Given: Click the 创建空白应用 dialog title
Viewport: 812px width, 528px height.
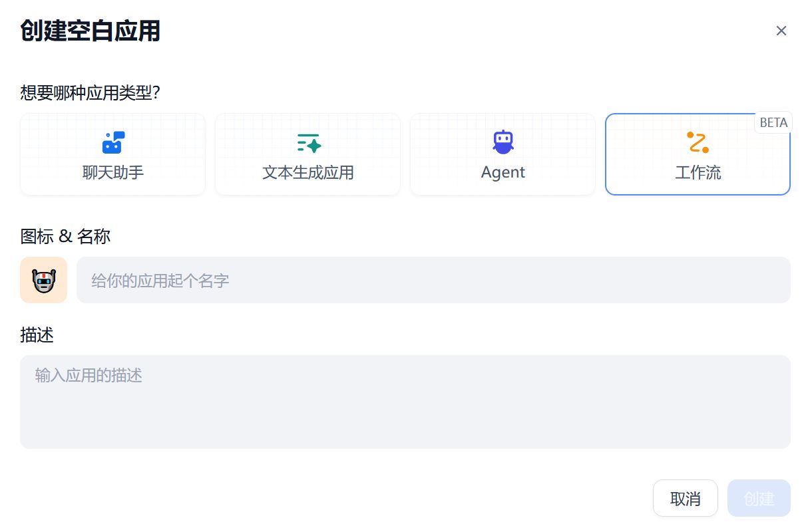Looking at the screenshot, I should point(91,31).
